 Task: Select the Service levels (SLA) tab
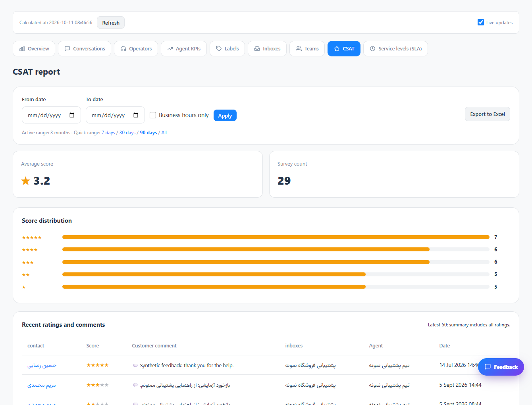point(395,49)
